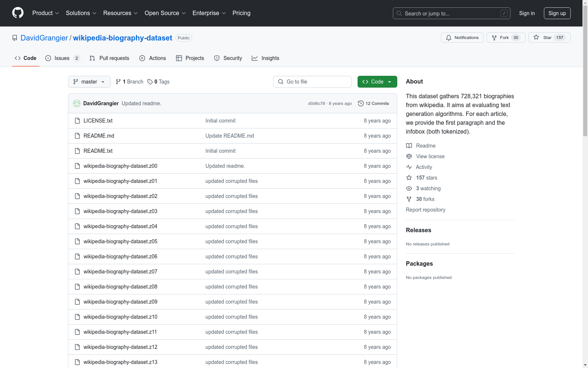Click the file icon for wikipedia-biography-dataset.z00
This screenshot has width=588, height=368.
point(77,166)
